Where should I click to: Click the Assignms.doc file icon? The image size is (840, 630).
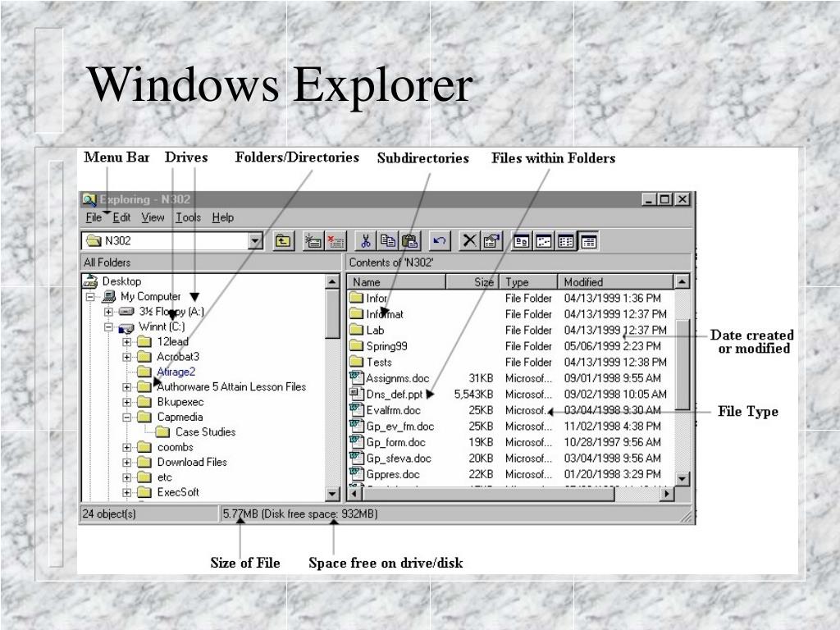click(x=356, y=377)
